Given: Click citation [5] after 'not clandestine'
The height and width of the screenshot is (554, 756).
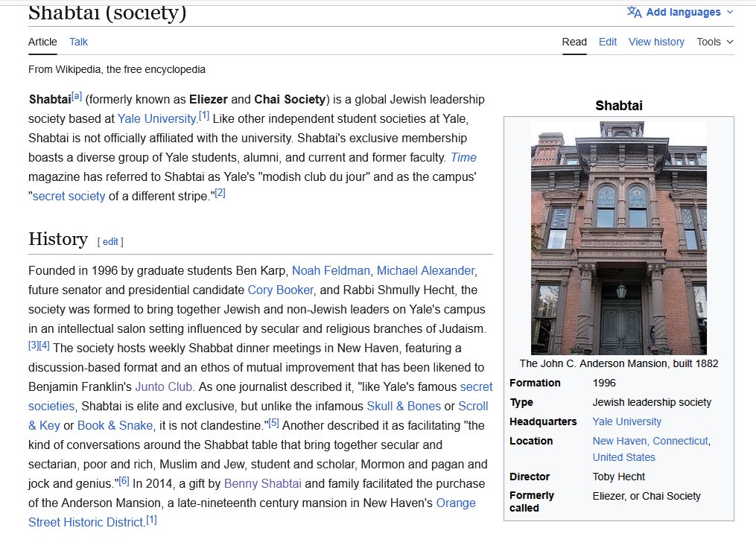Looking at the screenshot, I should (x=273, y=422).
